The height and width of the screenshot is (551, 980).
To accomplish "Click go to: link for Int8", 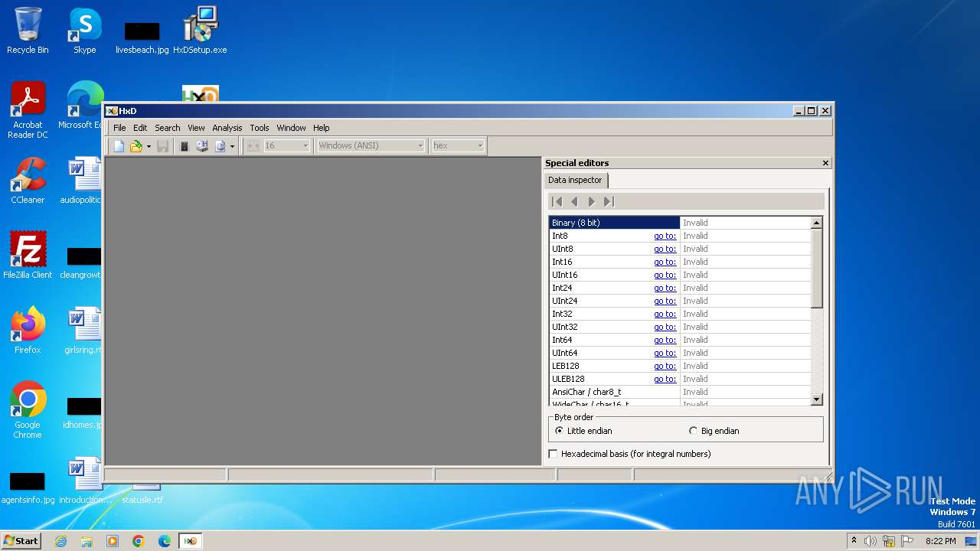I will pyautogui.click(x=665, y=236).
